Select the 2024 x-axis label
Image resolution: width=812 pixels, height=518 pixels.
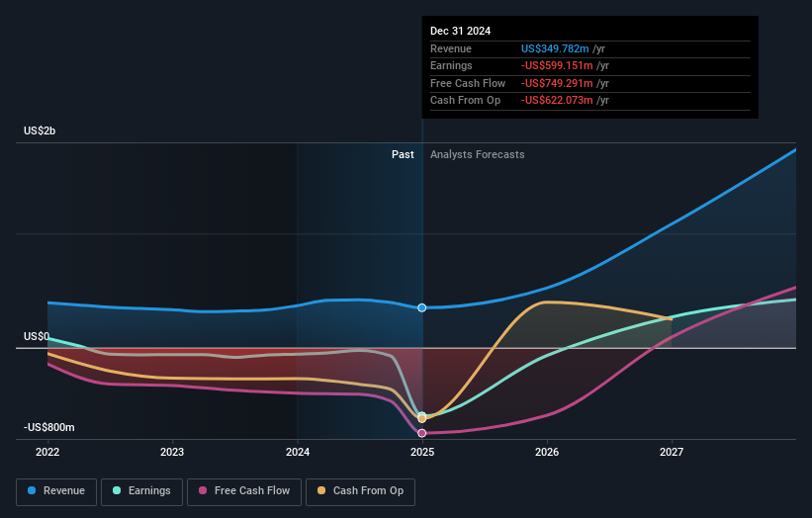point(298,453)
